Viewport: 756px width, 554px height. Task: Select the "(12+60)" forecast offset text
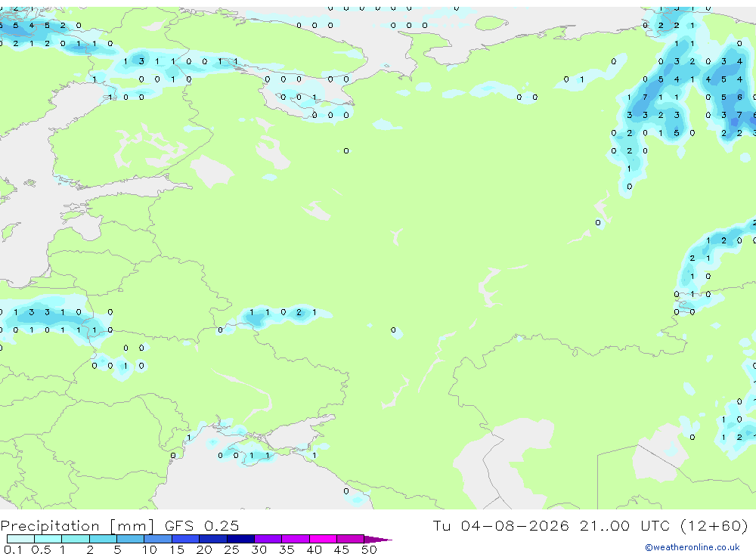pos(714,525)
